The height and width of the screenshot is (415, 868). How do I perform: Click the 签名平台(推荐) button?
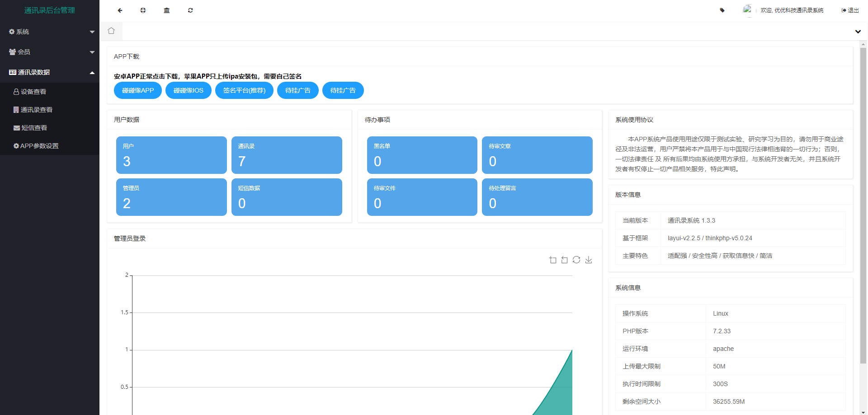pos(244,90)
